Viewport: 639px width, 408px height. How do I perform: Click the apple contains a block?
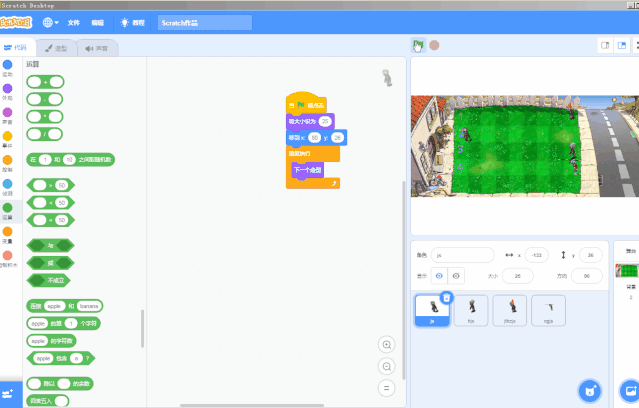tap(60, 358)
